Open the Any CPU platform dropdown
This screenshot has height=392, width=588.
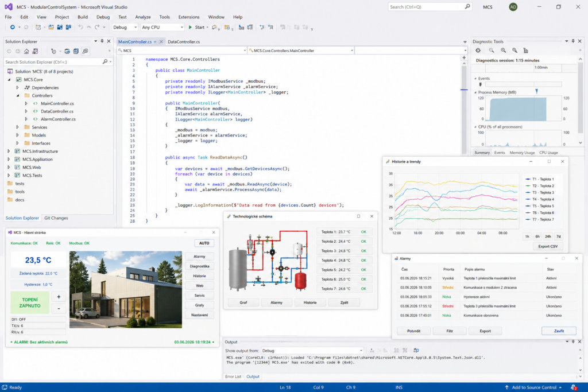click(x=163, y=28)
